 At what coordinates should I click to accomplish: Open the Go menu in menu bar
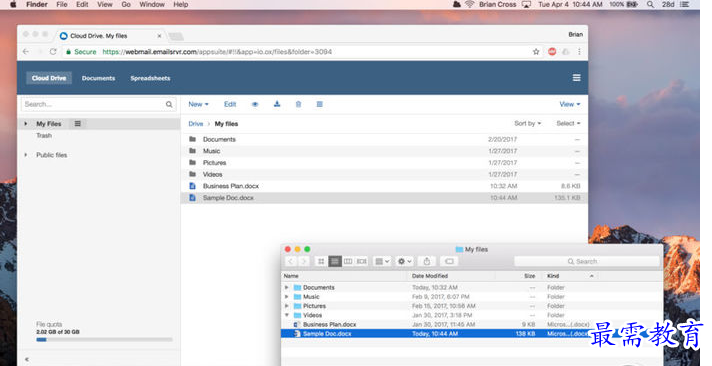[x=126, y=4]
